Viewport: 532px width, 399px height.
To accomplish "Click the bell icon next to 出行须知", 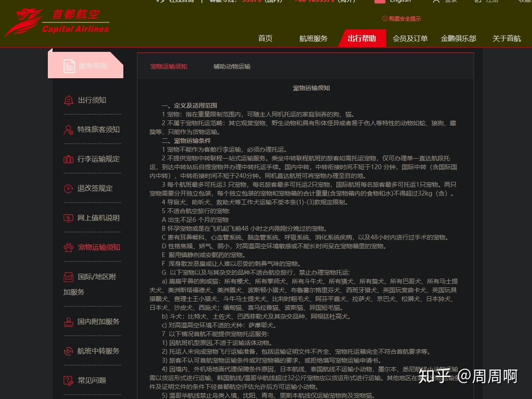I will 68,100.
